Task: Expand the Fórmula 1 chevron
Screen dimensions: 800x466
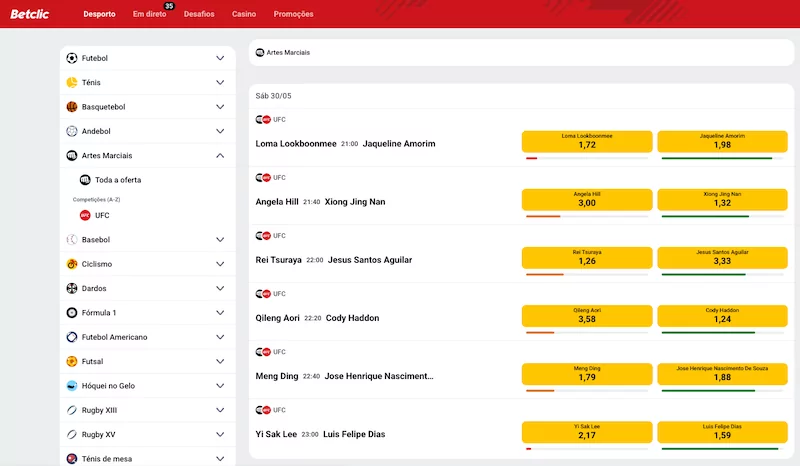Action: 220,312
